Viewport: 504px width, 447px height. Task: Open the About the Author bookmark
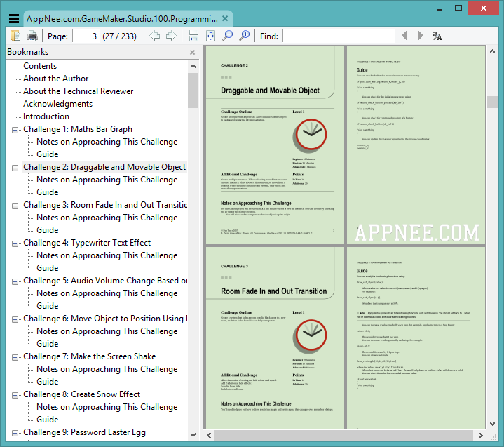click(x=55, y=79)
